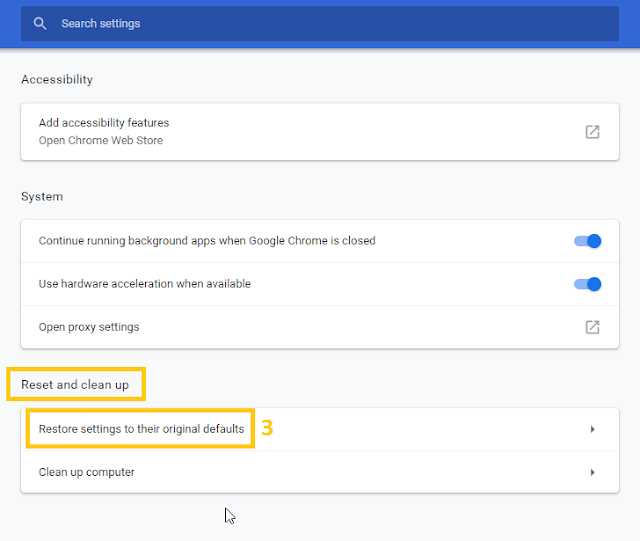The width and height of the screenshot is (640, 541).
Task: Click the proxy settings external link icon
Action: pyautogui.click(x=592, y=327)
